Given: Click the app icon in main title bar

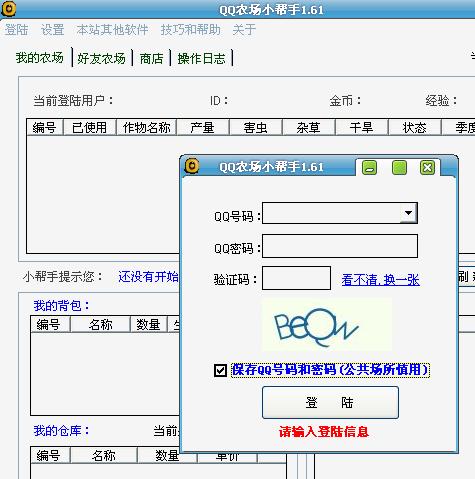Looking at the screenshot, I should [8, 8].
